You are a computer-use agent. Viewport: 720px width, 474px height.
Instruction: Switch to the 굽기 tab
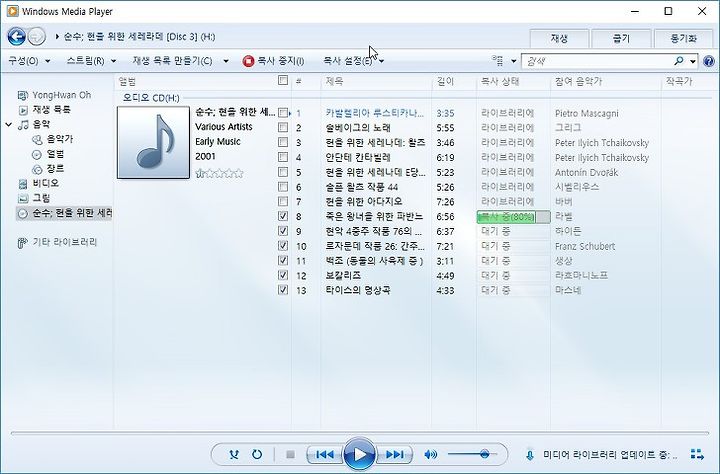click(x=621, y=39)
